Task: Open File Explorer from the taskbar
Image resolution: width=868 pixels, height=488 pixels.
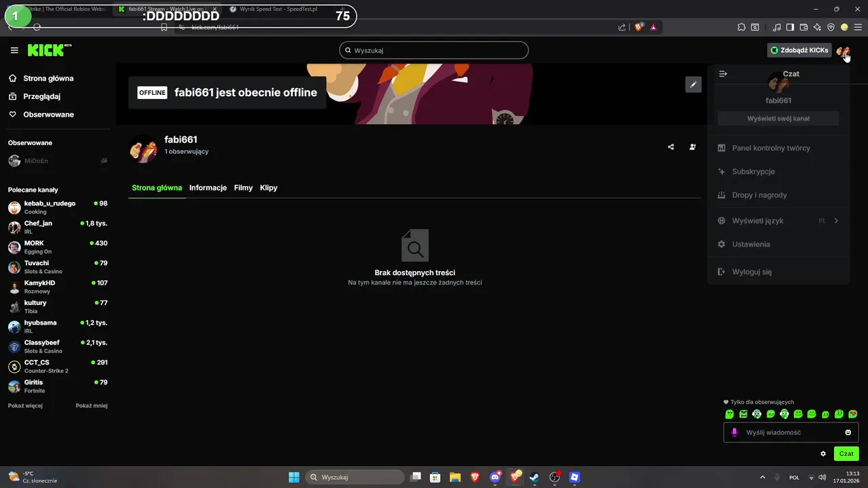Action: tap(455, 477)
